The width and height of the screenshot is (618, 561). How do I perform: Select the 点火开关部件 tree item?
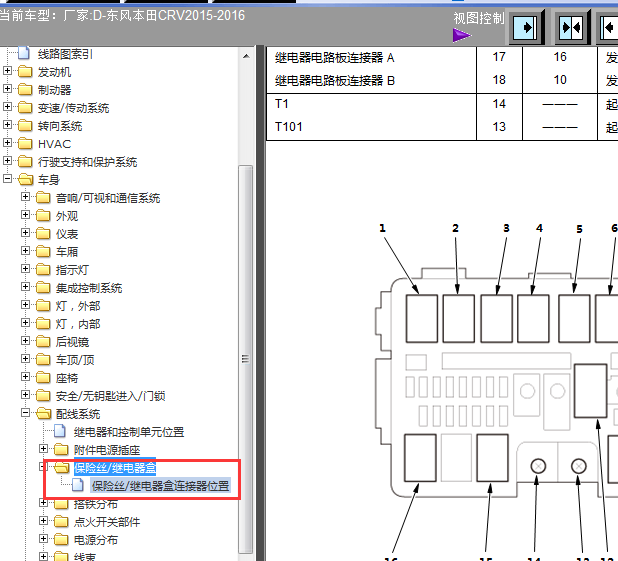[x=107, y=522]
